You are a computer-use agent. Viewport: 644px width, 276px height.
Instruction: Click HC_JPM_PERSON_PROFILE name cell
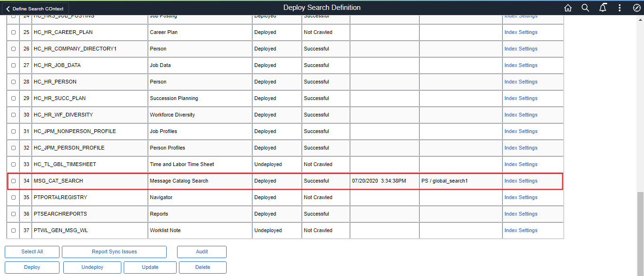[90, 148]
